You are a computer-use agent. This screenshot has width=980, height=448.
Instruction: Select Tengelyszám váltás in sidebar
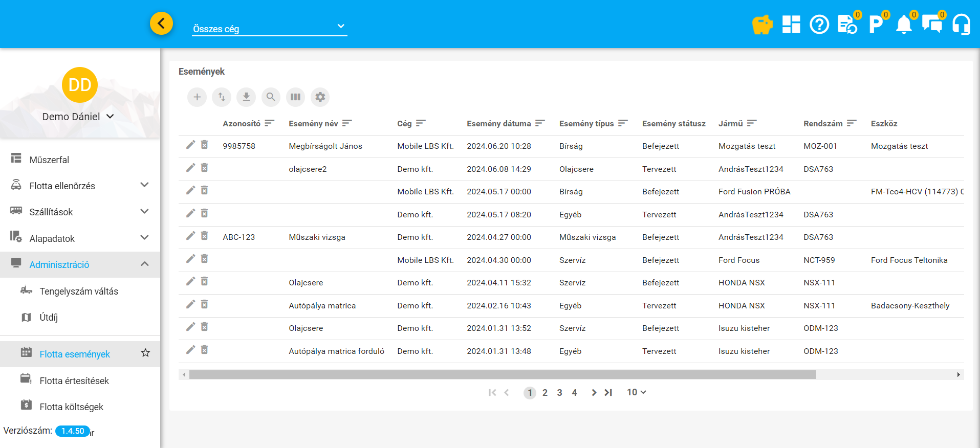[79, 291]
